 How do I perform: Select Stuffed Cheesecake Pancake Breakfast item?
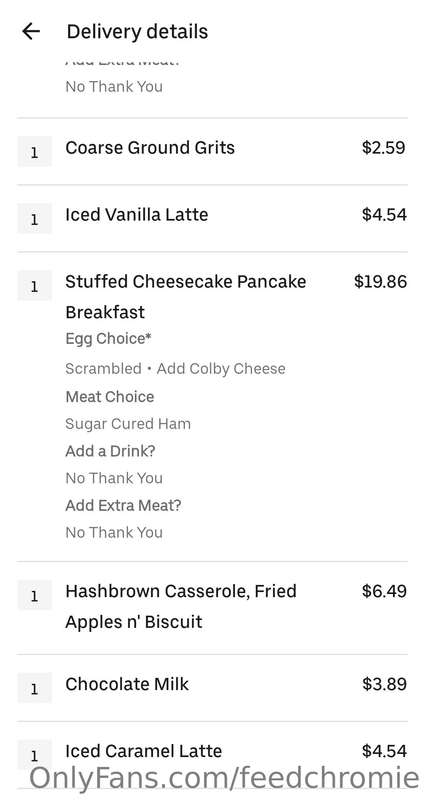coord(212,407)
